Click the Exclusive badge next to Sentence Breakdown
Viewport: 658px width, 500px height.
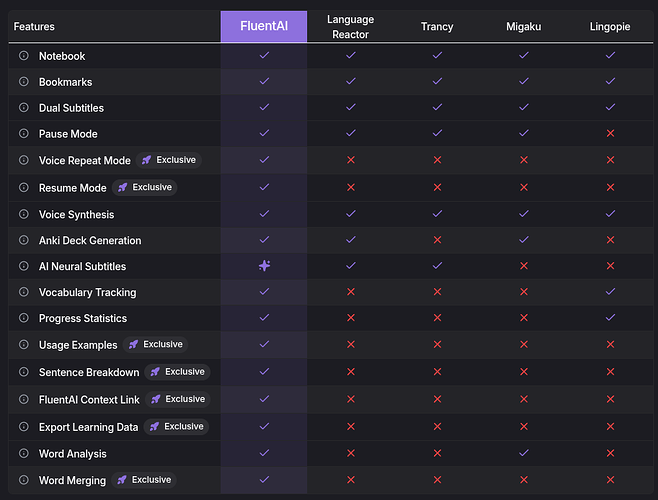177,372
